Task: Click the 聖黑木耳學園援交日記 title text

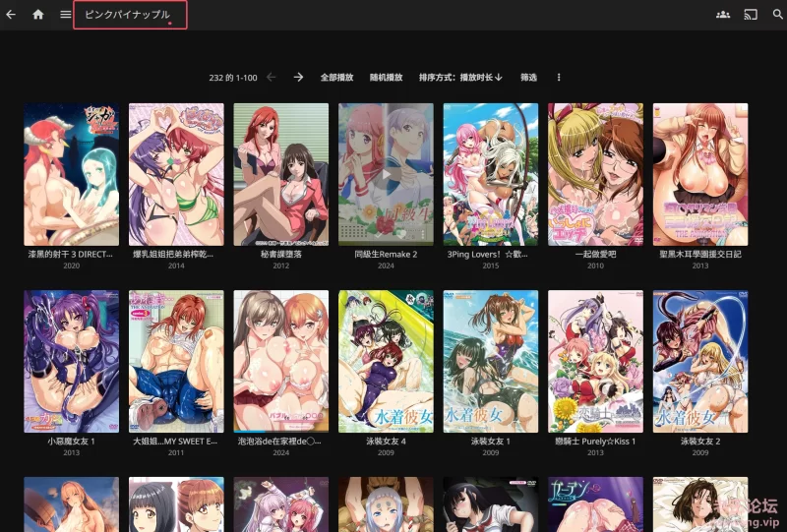Action: pos(700,255)
